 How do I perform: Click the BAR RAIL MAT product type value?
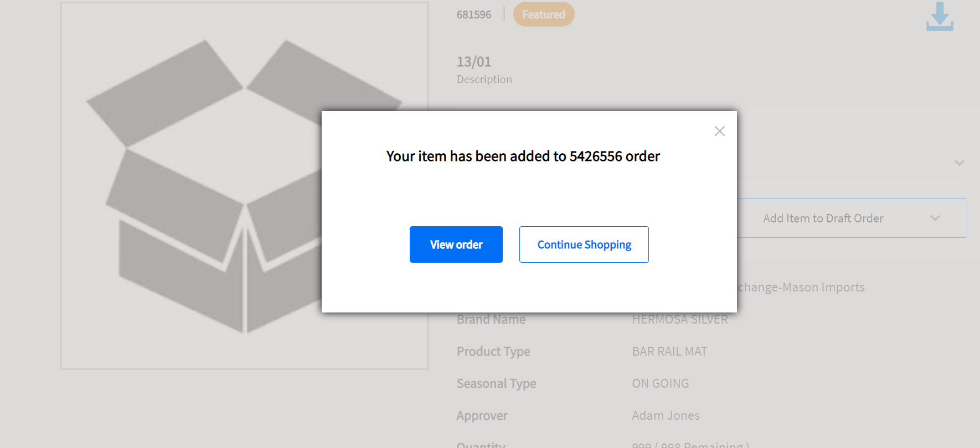click(669, 351)
